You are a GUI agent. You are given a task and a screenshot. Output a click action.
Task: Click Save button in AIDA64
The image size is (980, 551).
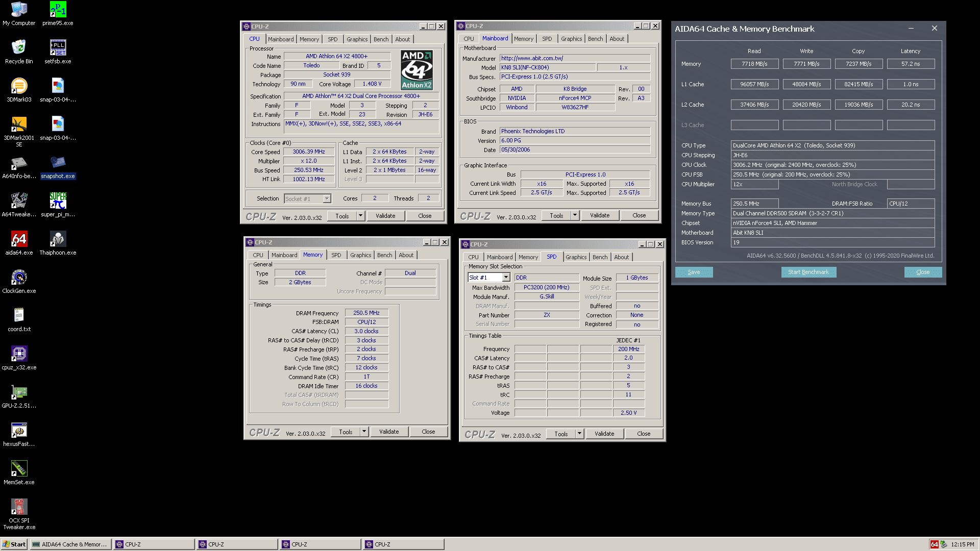point(694,272)
